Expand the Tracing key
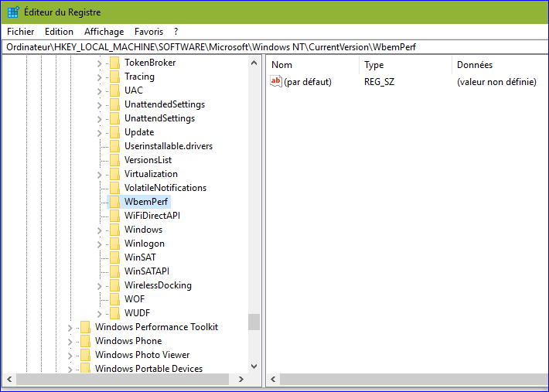Viewport: 549px width, 392px height. pos(100,77)
